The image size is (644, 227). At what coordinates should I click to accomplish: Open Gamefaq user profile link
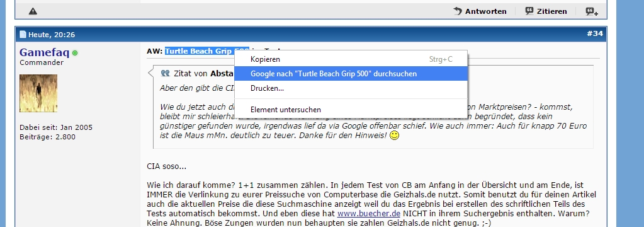point(44,52)
